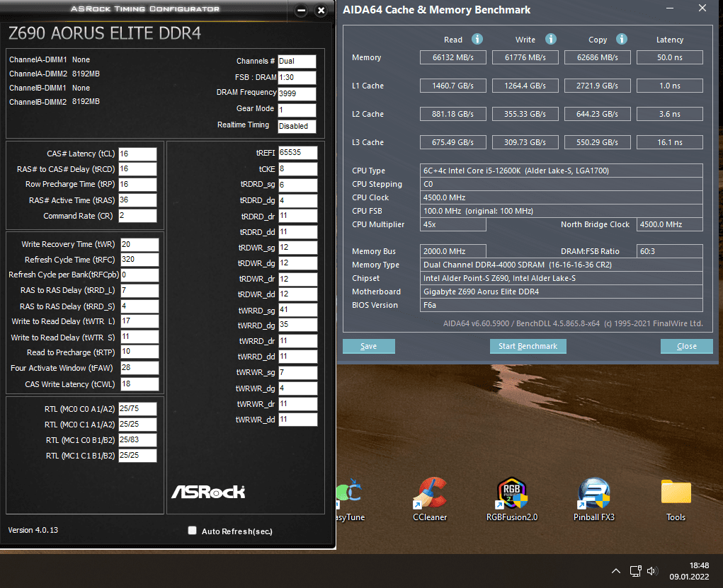The width and height of the screenshot is (723, 588).
Task: Click the Gear Mode field
Action: tap(297, 110)
